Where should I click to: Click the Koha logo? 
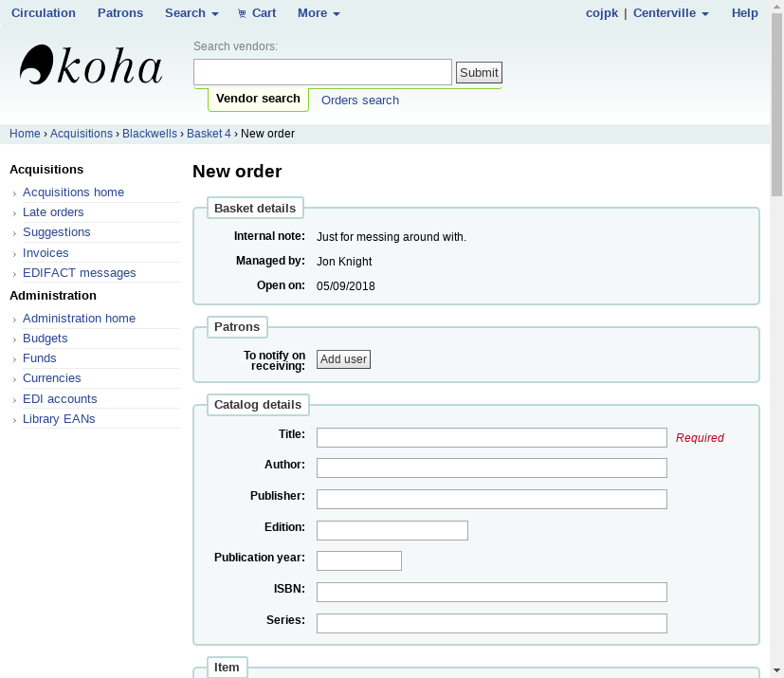[x=91, y=66]
